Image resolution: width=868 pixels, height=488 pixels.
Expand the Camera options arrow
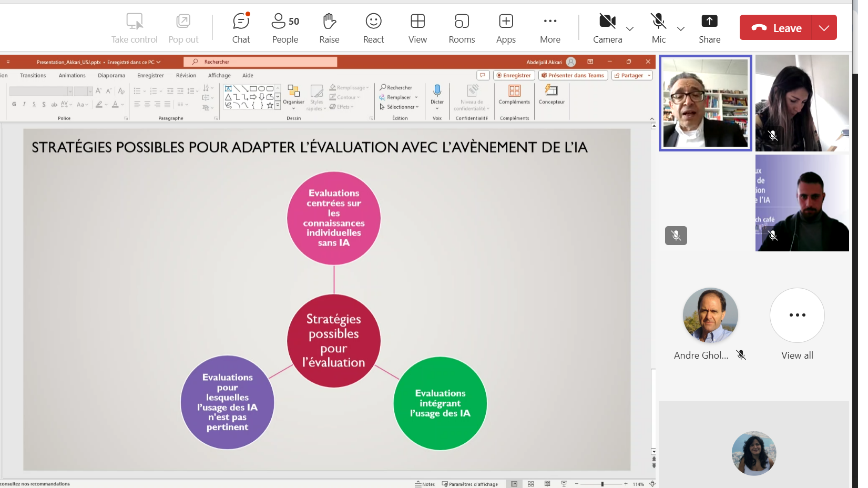click(x=630, y=28)
